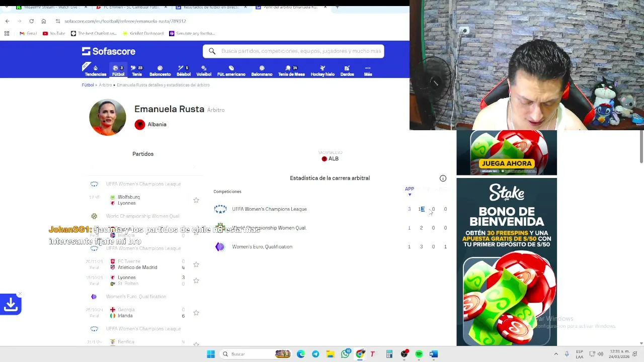Select the Fút. americano sport icon
This screenshot has height=362, width=644.
click(x=231, y=70)
